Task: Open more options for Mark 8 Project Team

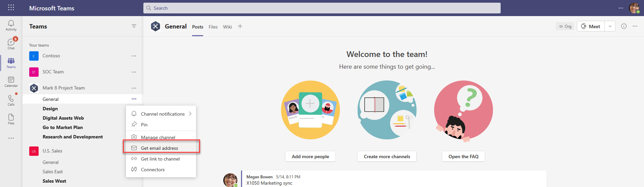Action: click(134, 88)
